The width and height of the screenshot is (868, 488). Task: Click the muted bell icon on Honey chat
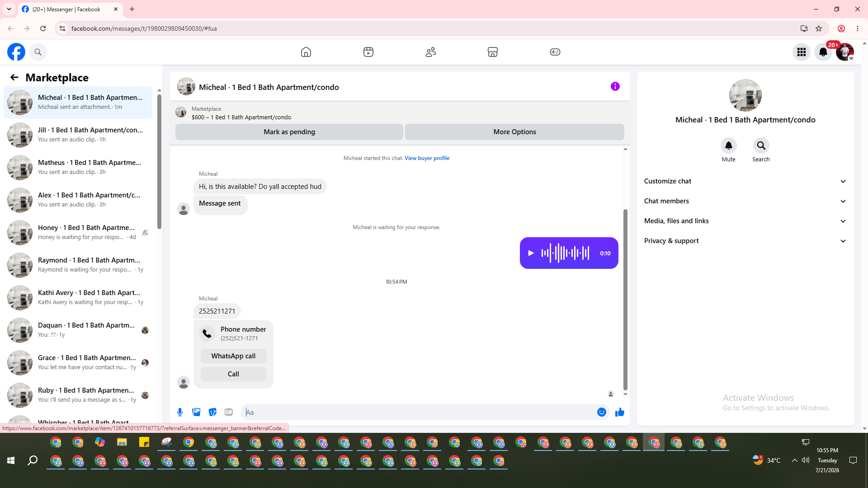[145, 233]
